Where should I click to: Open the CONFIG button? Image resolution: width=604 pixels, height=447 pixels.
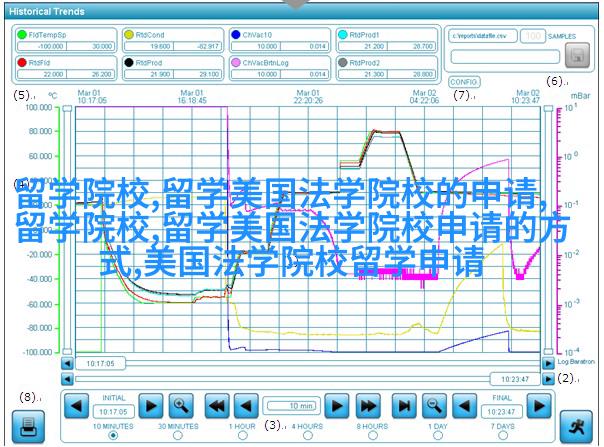click(x=464, y=82)
